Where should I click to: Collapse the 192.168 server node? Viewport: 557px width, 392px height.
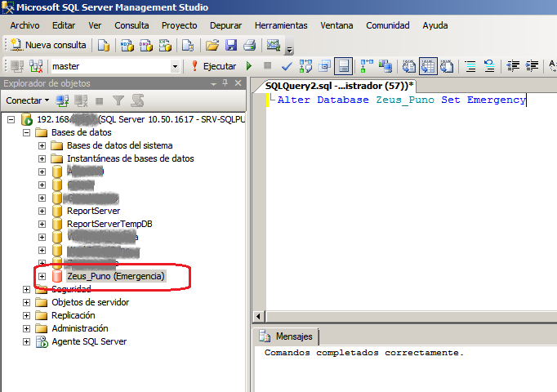point(11,120)
